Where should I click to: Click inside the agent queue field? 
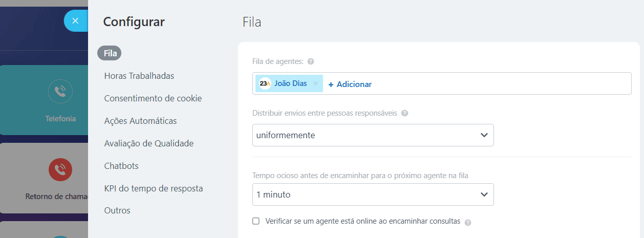pyautogui.click(x=502, y=84)
